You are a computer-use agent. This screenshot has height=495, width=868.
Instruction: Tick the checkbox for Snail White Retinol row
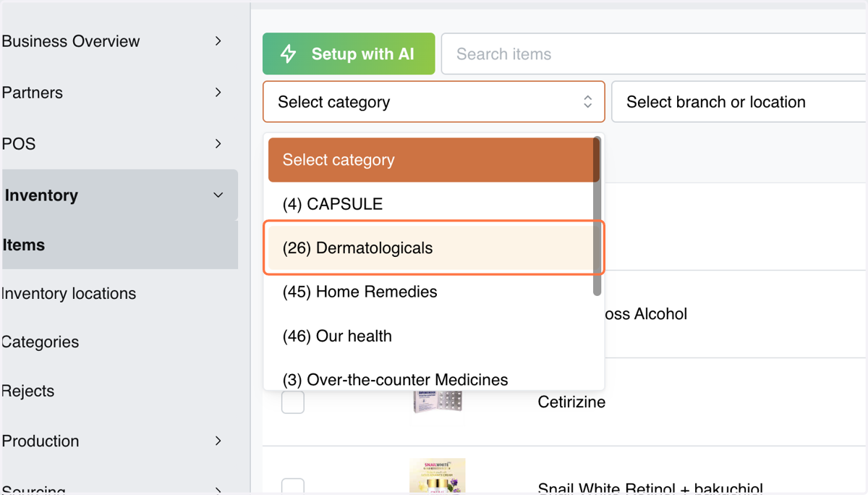tap(293, 486)
